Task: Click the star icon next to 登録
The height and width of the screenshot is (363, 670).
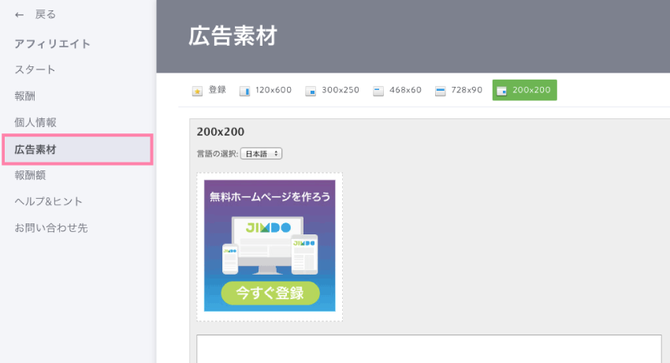Action: click(x=197, y=91)
